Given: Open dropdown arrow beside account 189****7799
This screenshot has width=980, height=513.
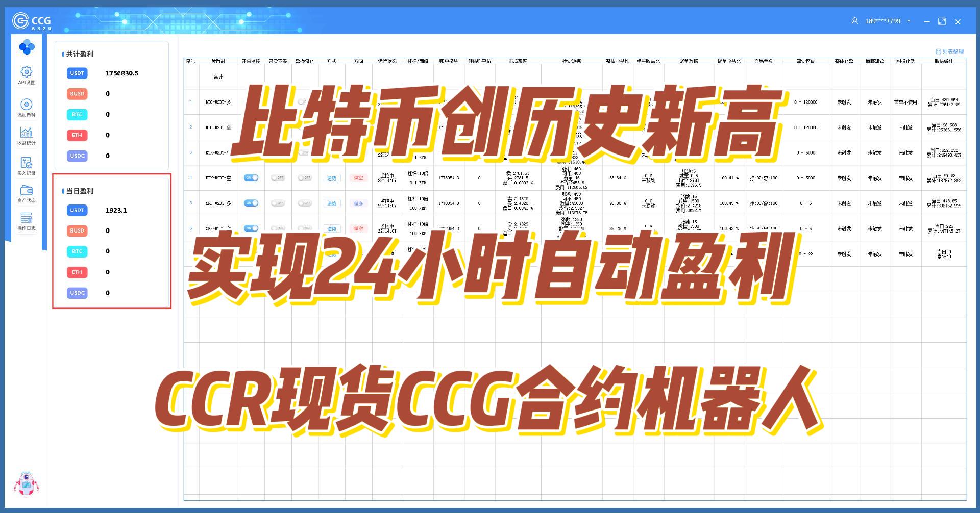Looking at the screenshot, I should pos(909,21).
